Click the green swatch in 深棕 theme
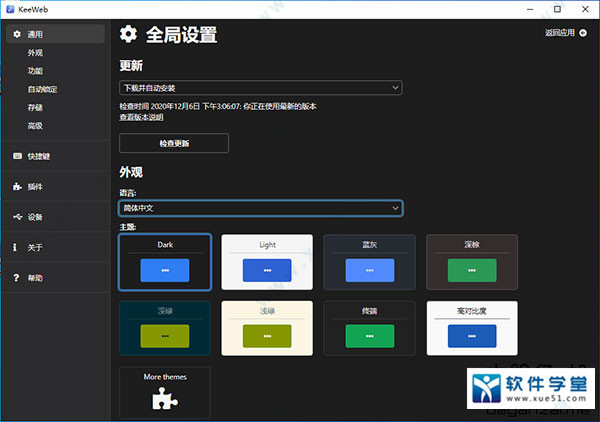This screenshot has height=422, width=600. (472, 270)
